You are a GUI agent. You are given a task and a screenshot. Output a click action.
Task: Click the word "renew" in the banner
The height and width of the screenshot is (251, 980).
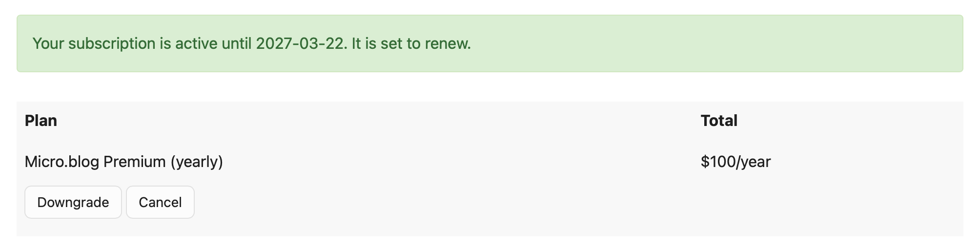[446, 43]
